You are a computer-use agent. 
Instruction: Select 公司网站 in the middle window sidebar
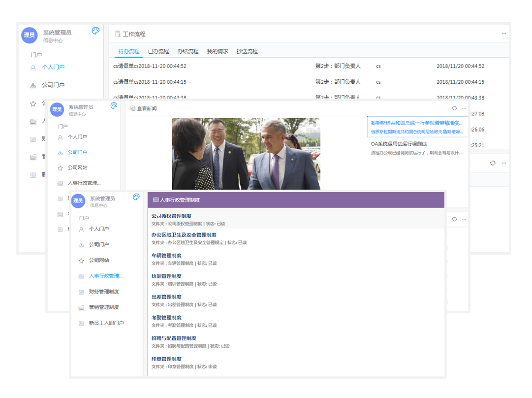[77, 167]
